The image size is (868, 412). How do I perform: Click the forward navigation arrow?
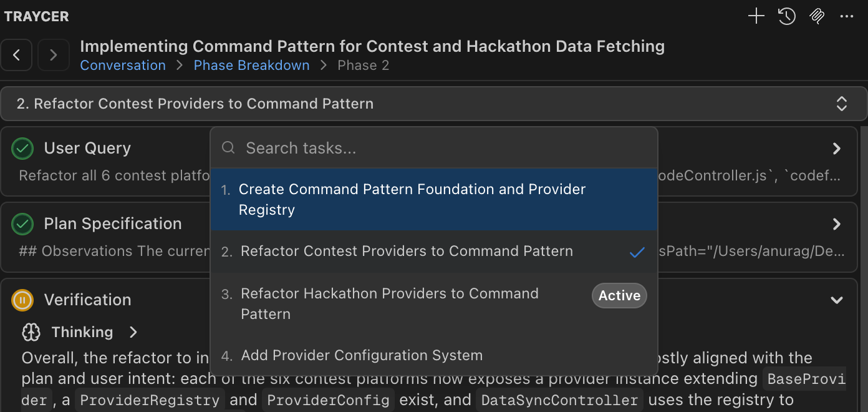click(x=54, y=55)
